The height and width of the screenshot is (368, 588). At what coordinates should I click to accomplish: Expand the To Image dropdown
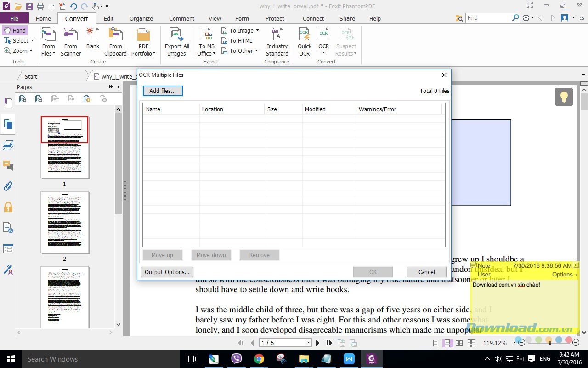257,30
